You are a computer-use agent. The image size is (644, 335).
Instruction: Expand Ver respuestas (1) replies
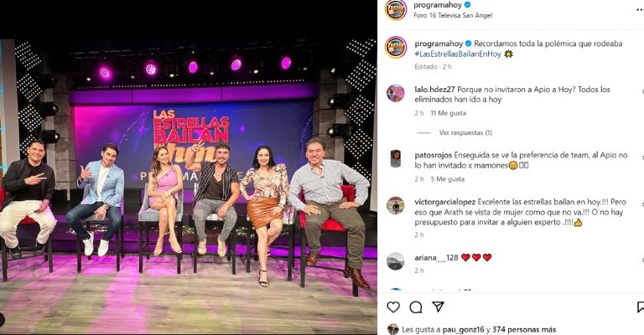coord(465,132)
